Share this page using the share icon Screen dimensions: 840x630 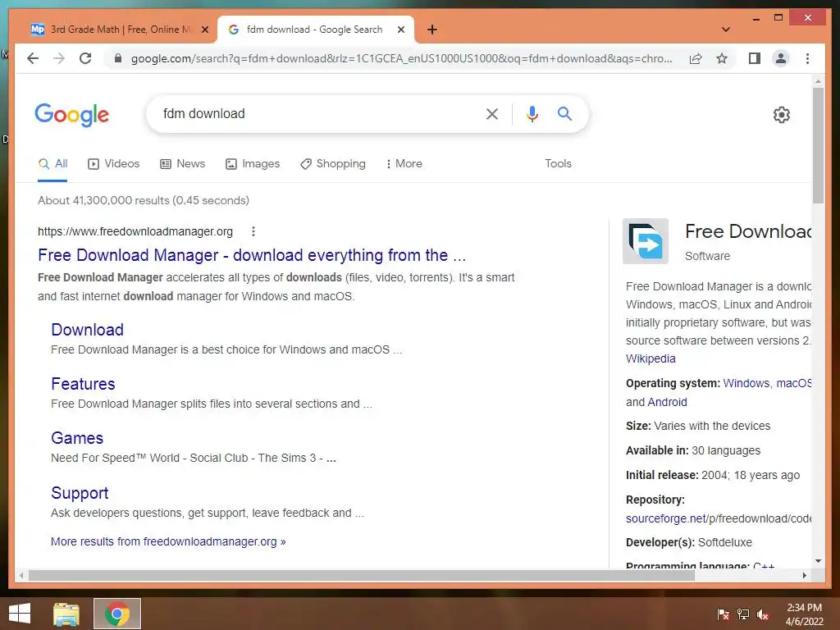pyautogui.click(x=696, y=58)
